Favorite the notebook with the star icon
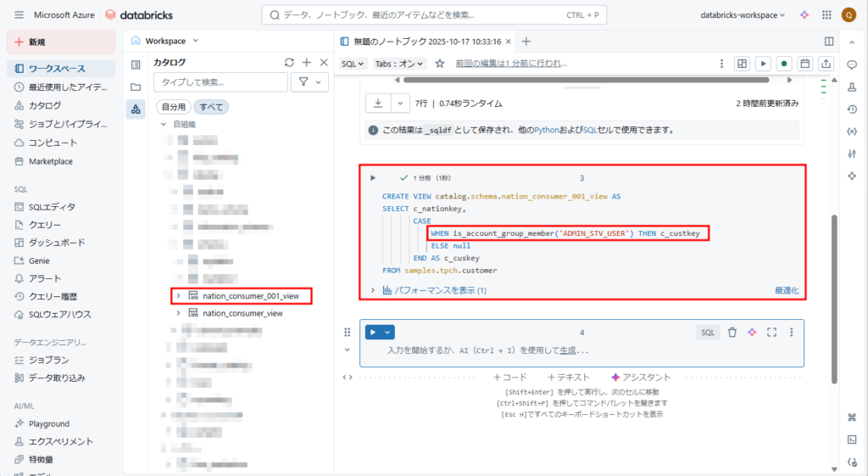Image resolution: width=868 pixels, height=476 pixels. [440, 64]
